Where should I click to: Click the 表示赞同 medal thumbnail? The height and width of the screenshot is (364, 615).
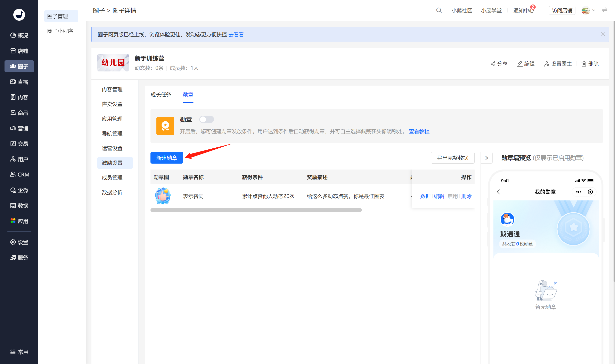(x=163, y=196)
